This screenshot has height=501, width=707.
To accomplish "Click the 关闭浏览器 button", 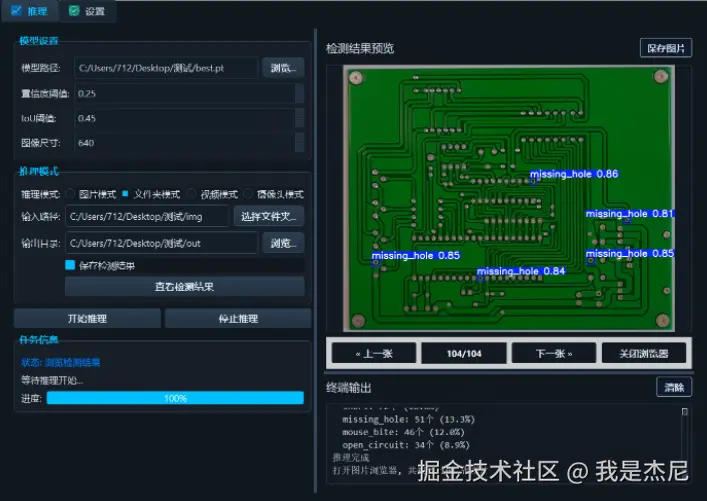I will click(x=644, y=353).
